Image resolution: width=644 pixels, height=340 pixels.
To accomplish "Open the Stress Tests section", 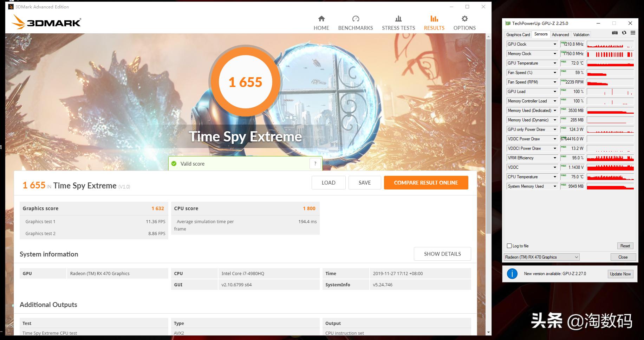I will pos(398,23).
